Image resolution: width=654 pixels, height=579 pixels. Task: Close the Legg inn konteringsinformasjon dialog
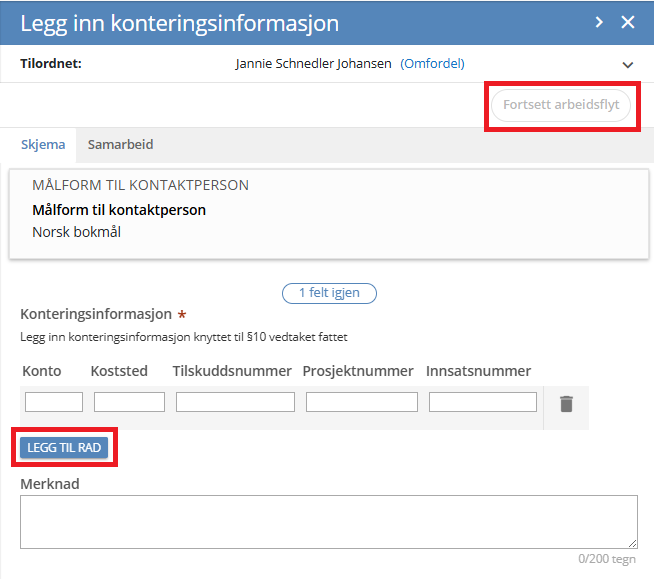click(x=628, y=22)
